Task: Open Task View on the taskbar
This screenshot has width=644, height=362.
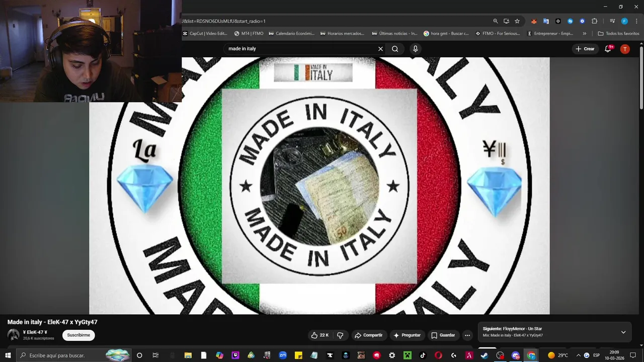Action: [x=155, y=355]
